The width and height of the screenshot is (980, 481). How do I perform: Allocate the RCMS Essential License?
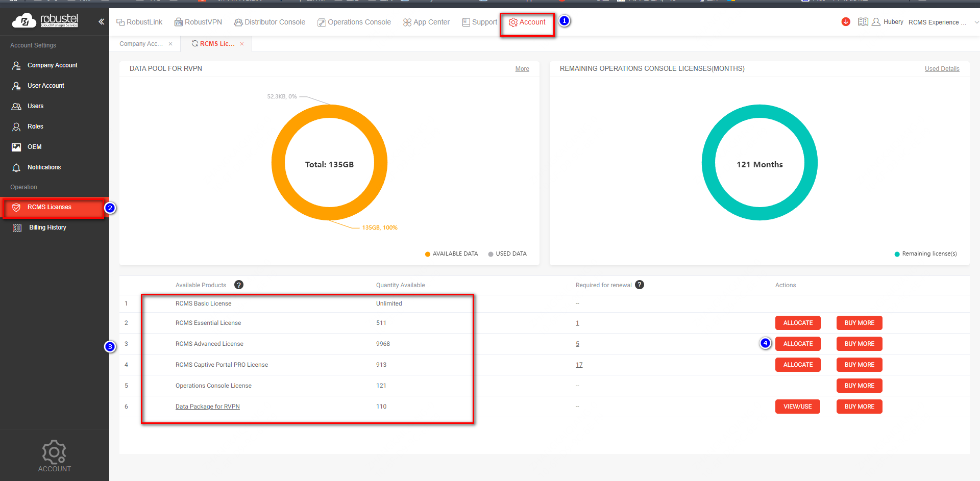pyautogui.click(x=797, y=323)
